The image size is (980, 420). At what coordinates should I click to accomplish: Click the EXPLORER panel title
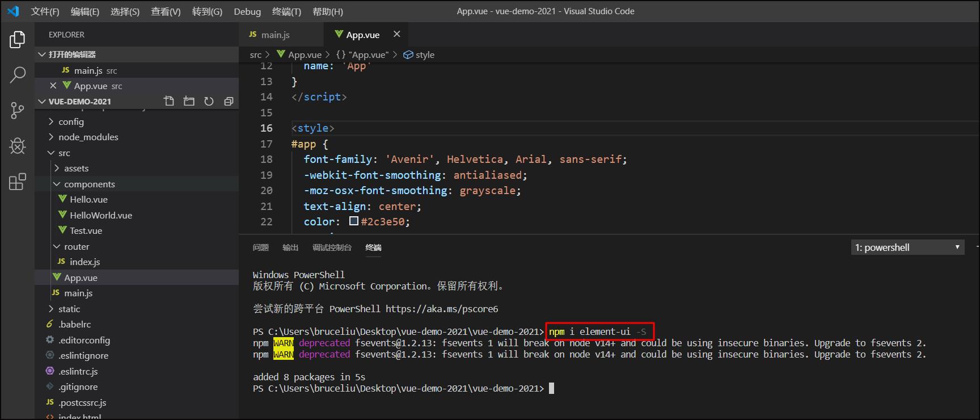point(66,35)
